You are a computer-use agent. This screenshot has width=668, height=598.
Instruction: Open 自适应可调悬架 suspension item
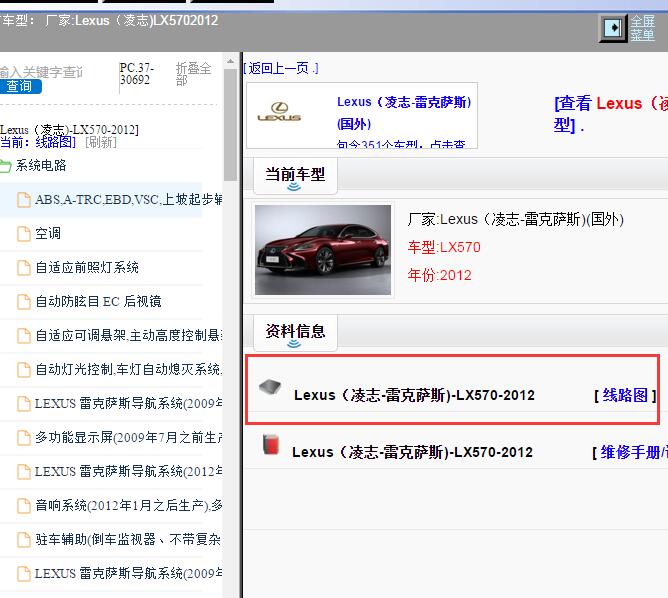coord(129,336)
